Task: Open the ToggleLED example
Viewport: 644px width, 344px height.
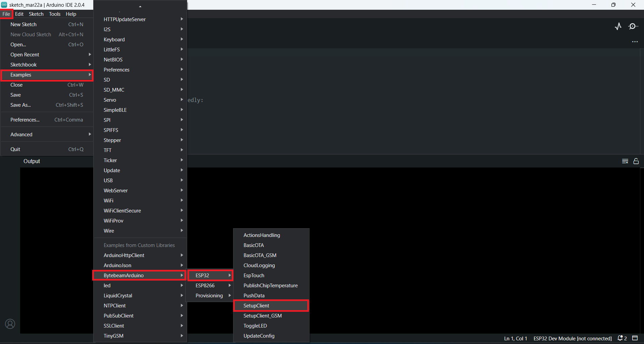Action: [x=271, y=326]
